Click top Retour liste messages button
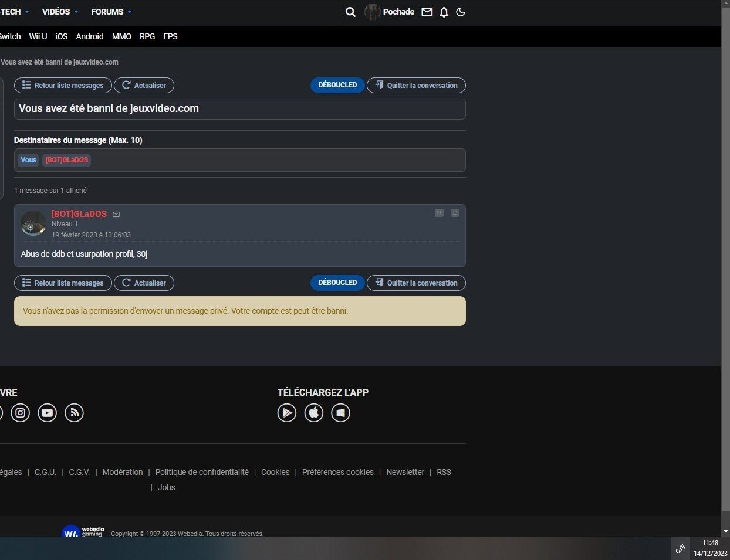This screenshot has width=730, height=560. point(63,85)
